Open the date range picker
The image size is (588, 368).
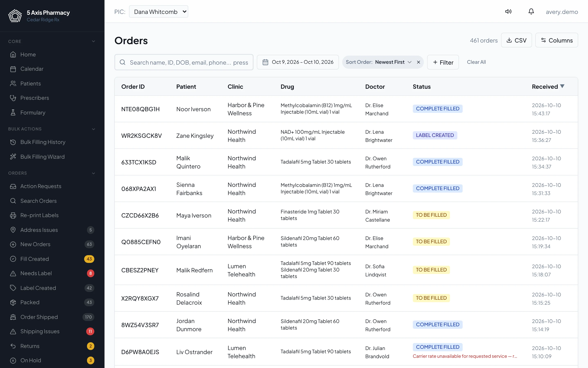298,62
